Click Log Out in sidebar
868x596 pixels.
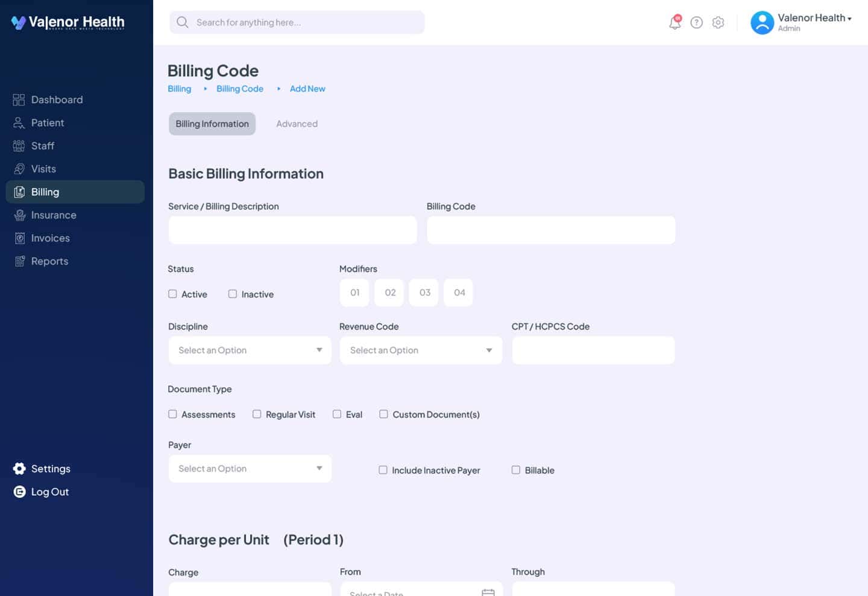(x=50, y=492)
